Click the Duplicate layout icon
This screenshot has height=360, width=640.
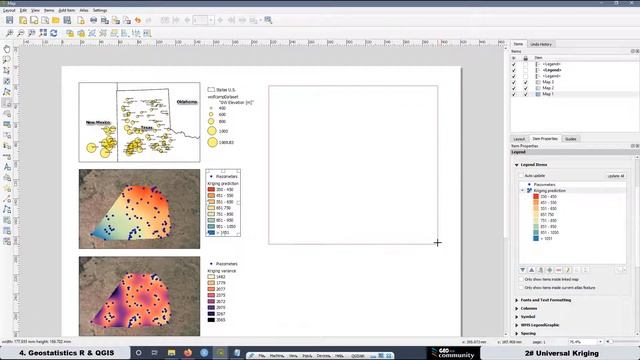point(34,20)
